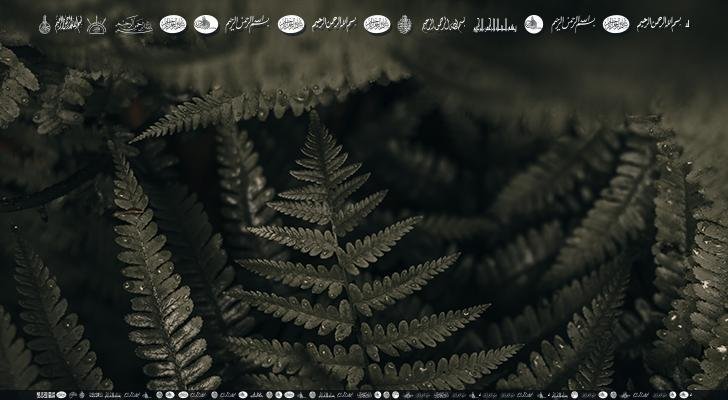Click the rightmost white oval emblem in top row
The width and height of the screenshot is (728, 400).
(616, 24)
